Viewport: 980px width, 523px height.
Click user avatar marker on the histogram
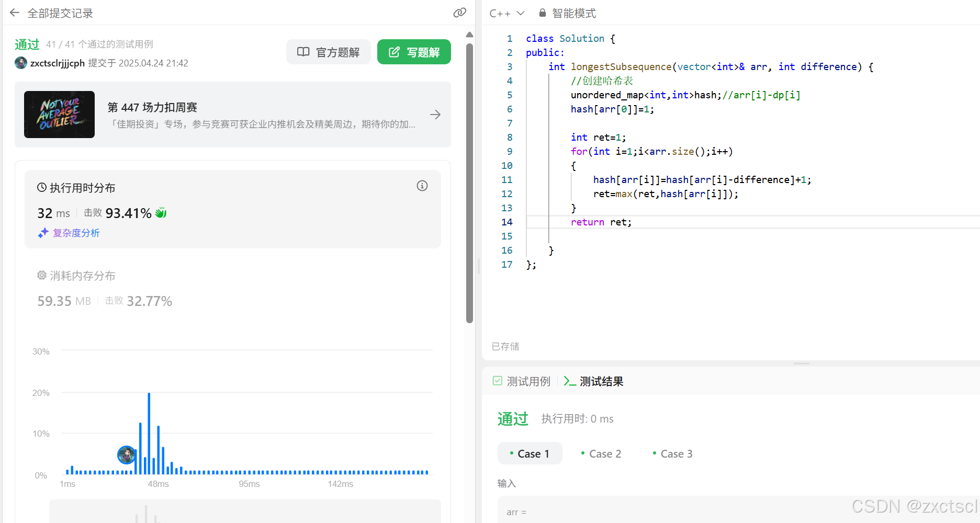127,455
